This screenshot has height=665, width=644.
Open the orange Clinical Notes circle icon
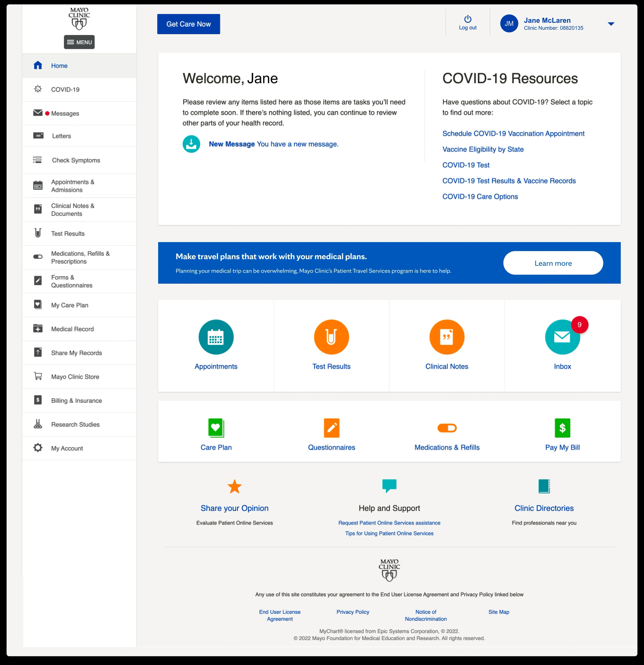click(447, 337)
